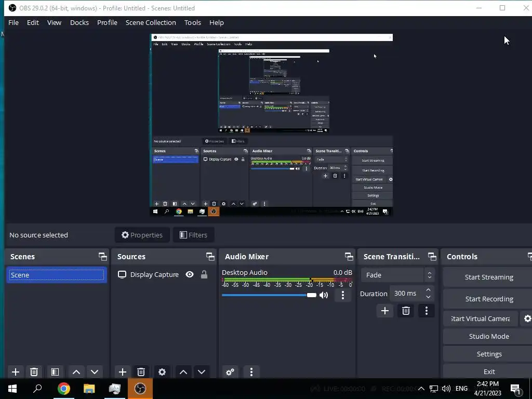Add a new scene with the plus icon
This screenshot has height=399, width=532.
coord(15,372)
